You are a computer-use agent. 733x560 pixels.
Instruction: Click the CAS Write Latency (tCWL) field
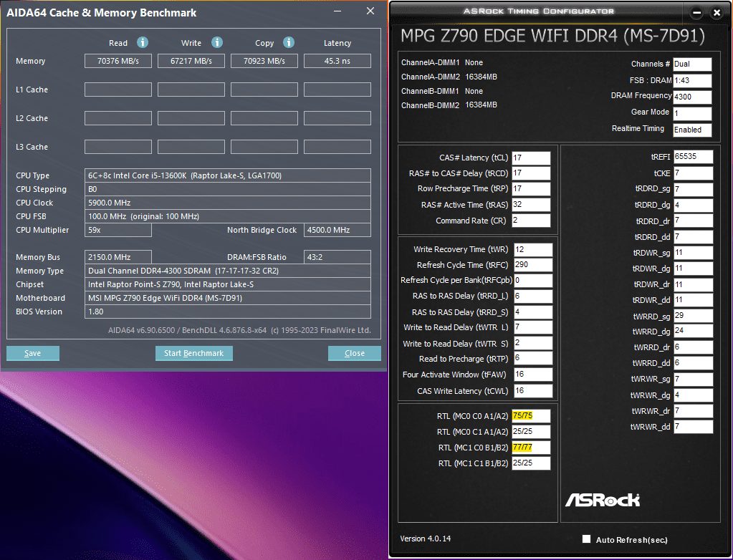point(533,391)
